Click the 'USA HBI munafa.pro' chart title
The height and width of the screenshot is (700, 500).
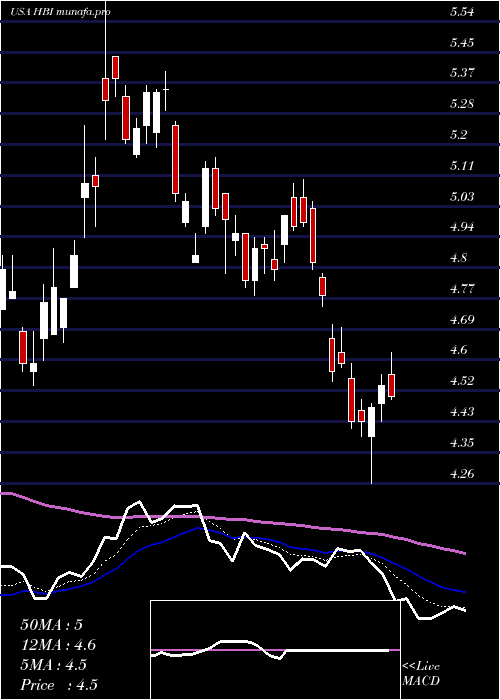point(60,12)
